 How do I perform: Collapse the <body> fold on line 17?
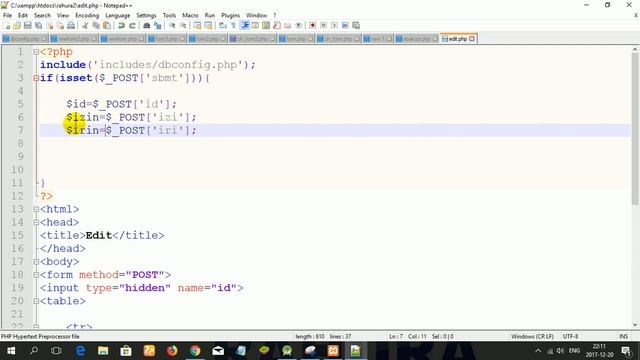(x=36, y=262)
